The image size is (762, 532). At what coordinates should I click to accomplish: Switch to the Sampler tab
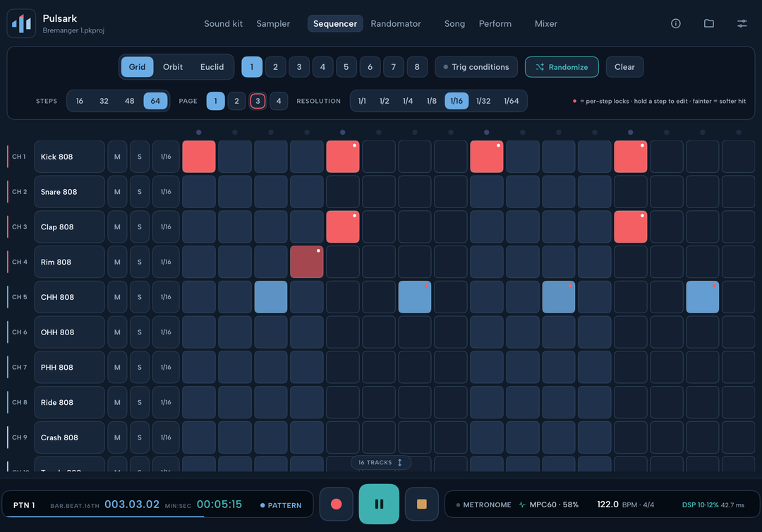pos(273,23)
